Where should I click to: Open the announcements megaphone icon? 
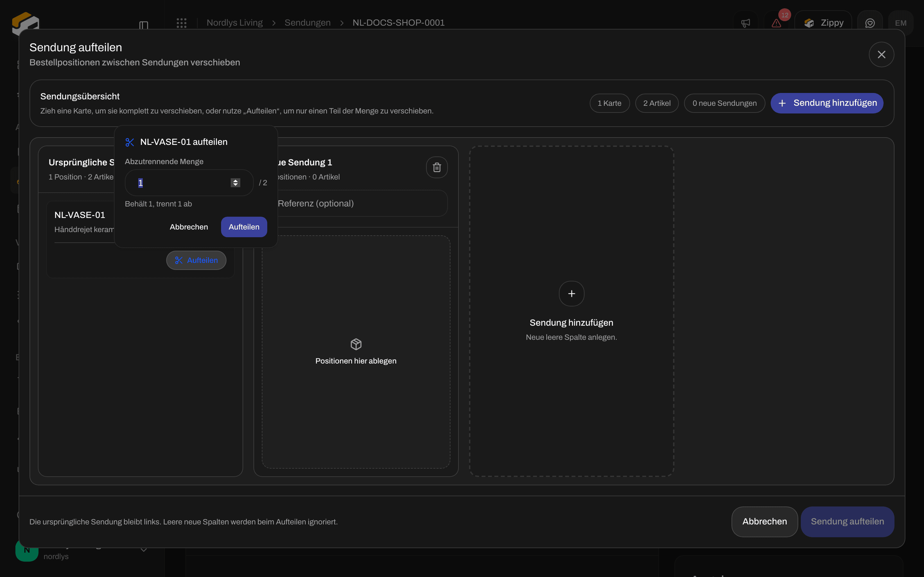pyautogui.click(x=745, y=23)
